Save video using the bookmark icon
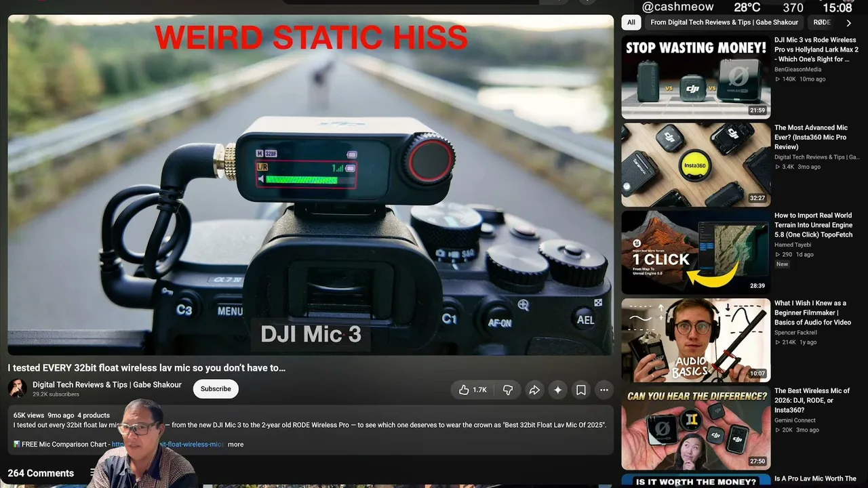868x488 pixels. pyautogui.click(x=581, y=390)
